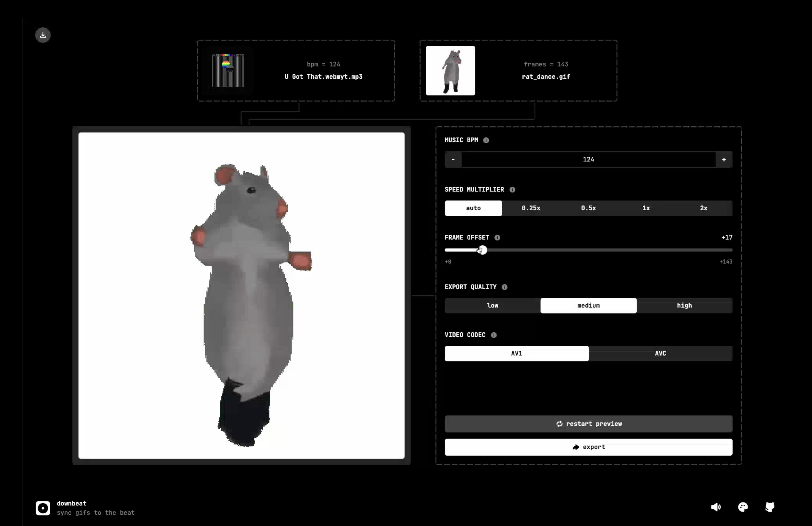
Task: Open the color theme palette icon
Action: (743, 507)
